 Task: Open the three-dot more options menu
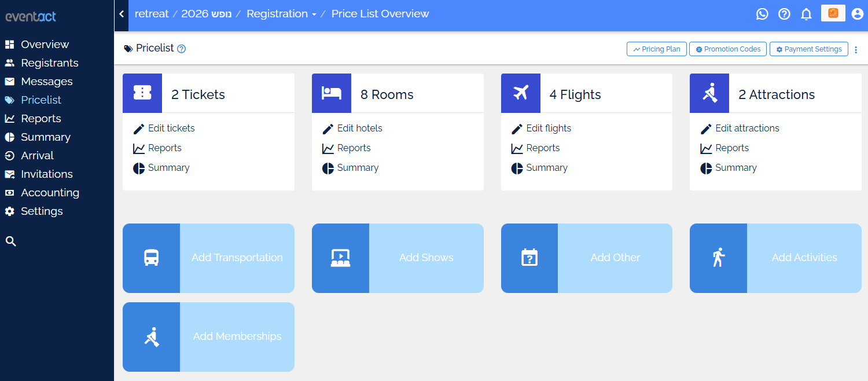(x=856, y=50)
